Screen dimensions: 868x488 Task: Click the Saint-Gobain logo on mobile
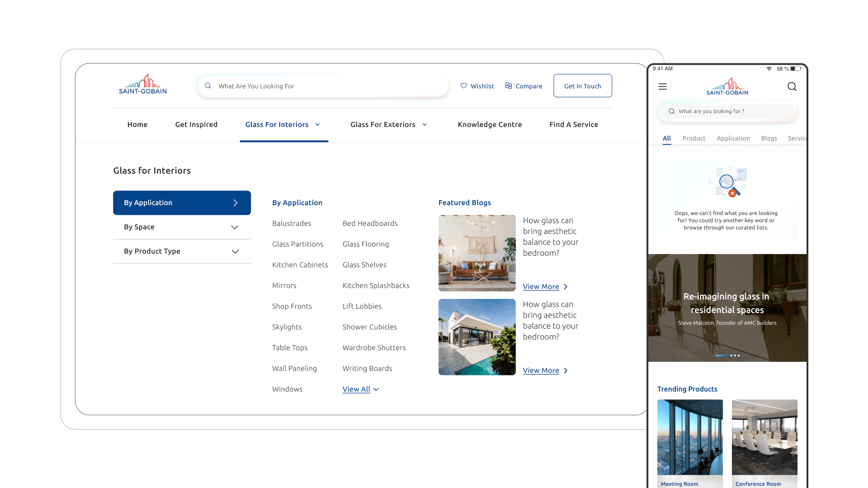point(727,87)
